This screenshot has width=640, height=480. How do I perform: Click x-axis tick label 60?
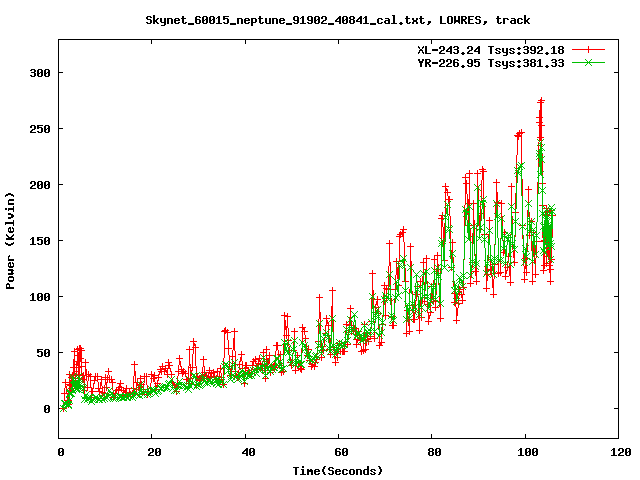341,452
